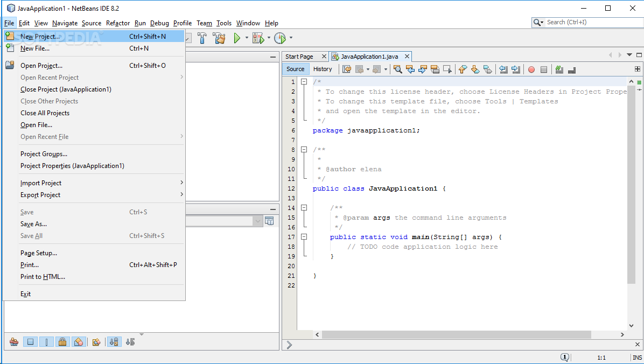Screen dimensions: 644x364
Task: Switch to the History view button
Action: pos(323,69)
